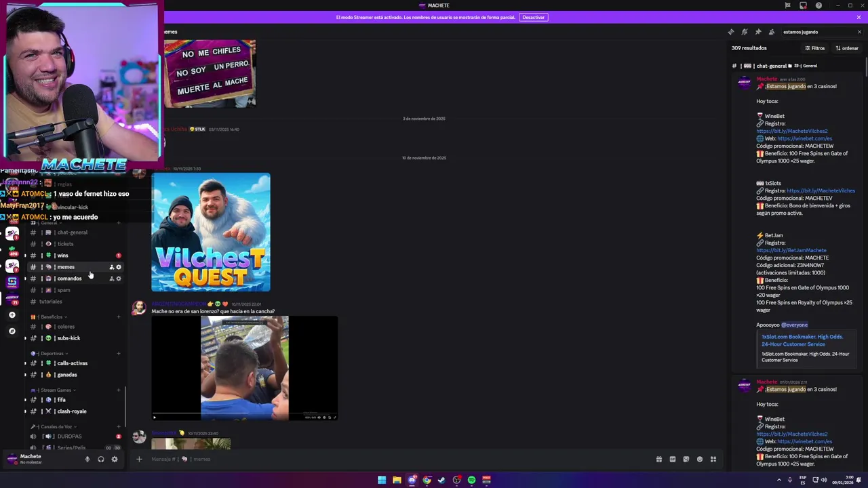Open the calls-activas channel
The width and height of the screenshot is (868, 488).
tap(73, 363)
